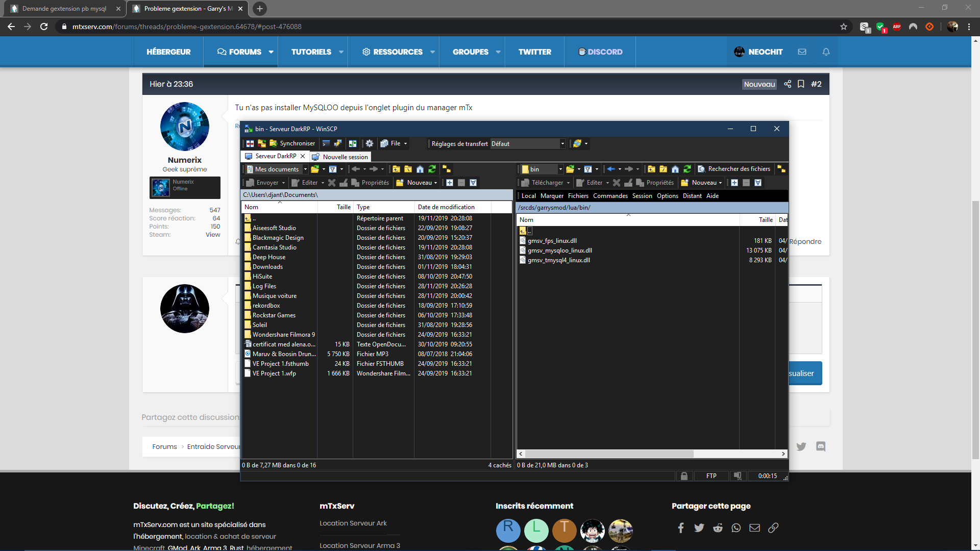The image size is (980, 551).
Task: Click the Forums breadcrumb link
Action: (x=164, y=447)
